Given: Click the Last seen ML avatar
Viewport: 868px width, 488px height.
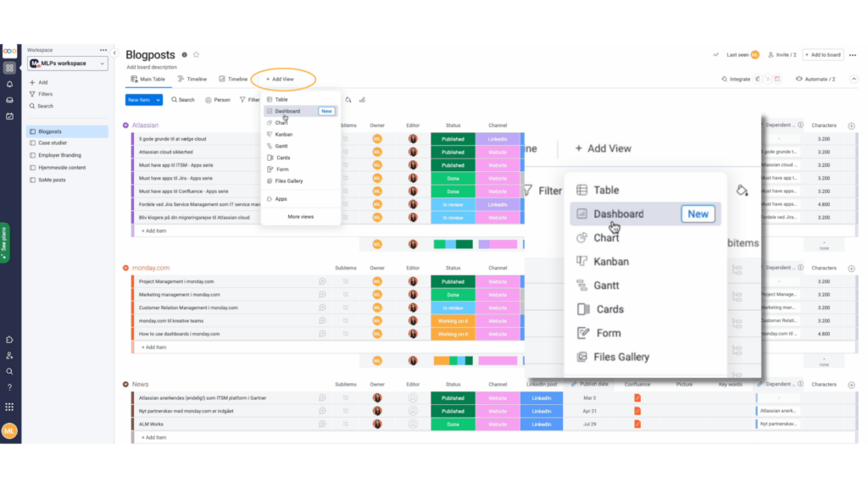Looking at the screenshot, I should (x=755, y=55).
